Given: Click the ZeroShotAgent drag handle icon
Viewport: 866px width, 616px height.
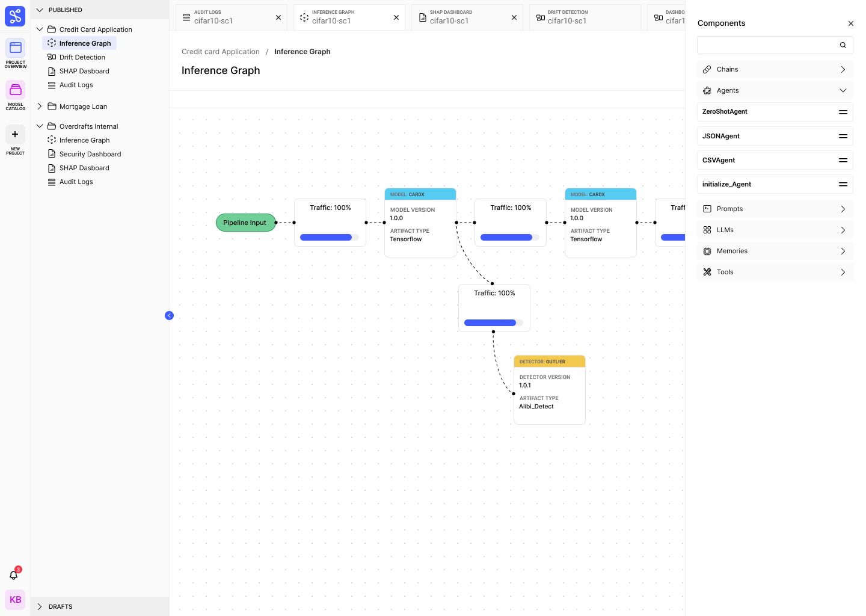Looking at the screenshot, I should pyautogui.click(x=843, y=112).
